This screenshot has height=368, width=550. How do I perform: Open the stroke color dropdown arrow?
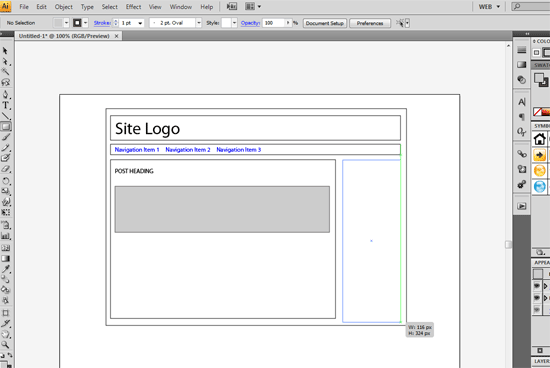(86, 23)
